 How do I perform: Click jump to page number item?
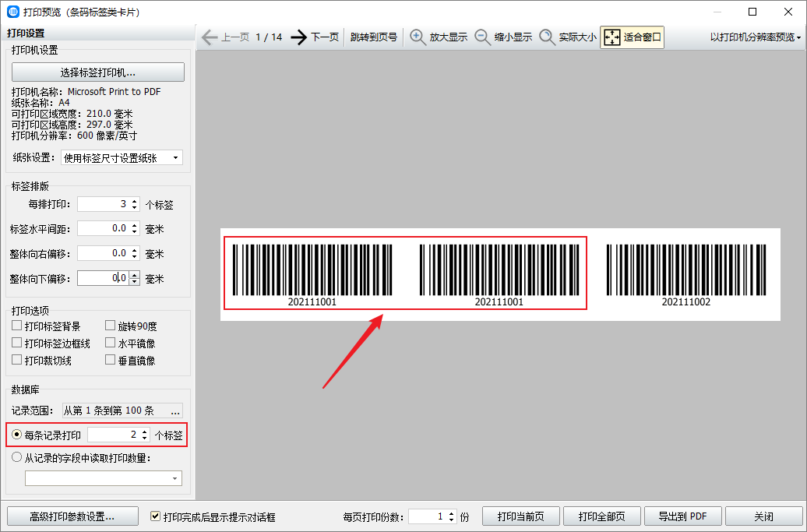click(x=373, y=37)
